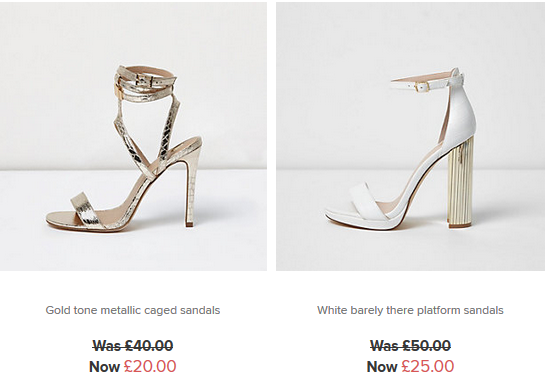Select the struck-through Was £40.00 price
The height and width of the screenshot is (392, 549).
click(133, 346)
